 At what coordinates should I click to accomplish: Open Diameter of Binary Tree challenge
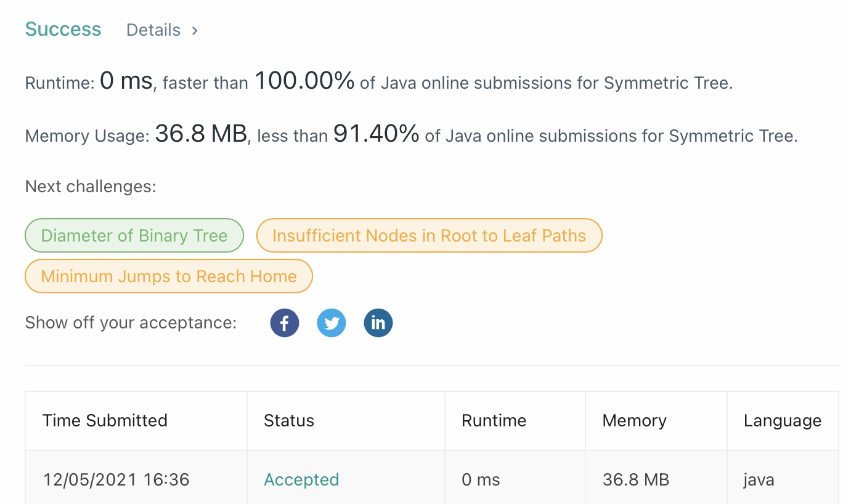coord(134,235)
